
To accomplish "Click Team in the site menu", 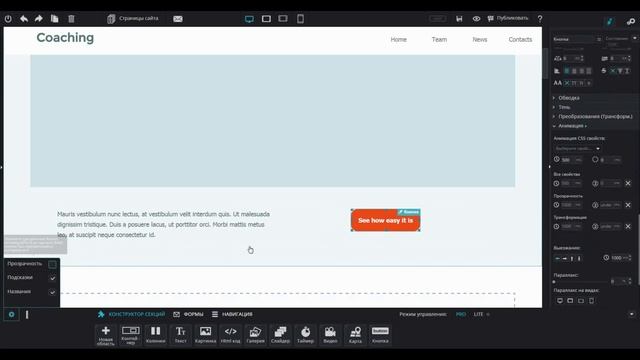I will point(439,40).
